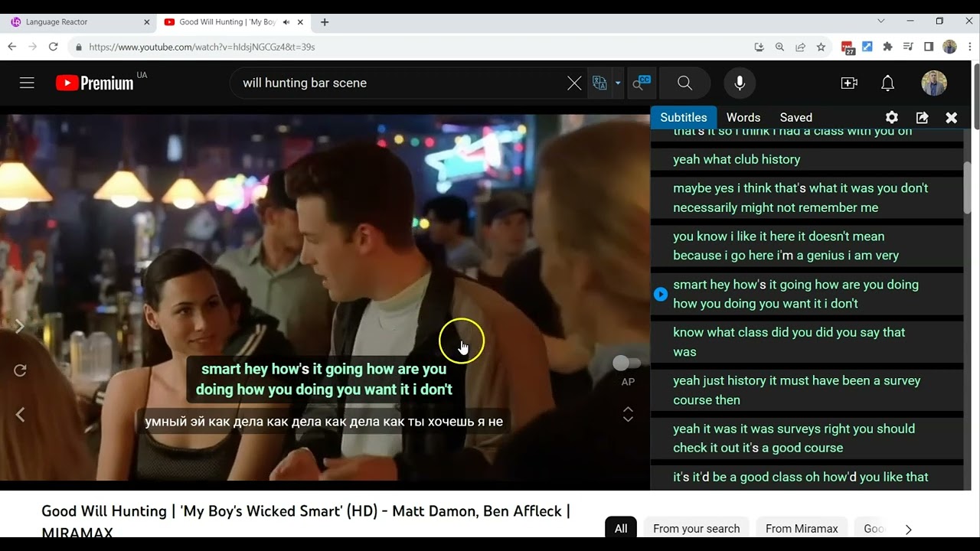The height and width of the screenshot is (551, 980).
Task: Open a new browser tab
Action: [x=325, y=22]
